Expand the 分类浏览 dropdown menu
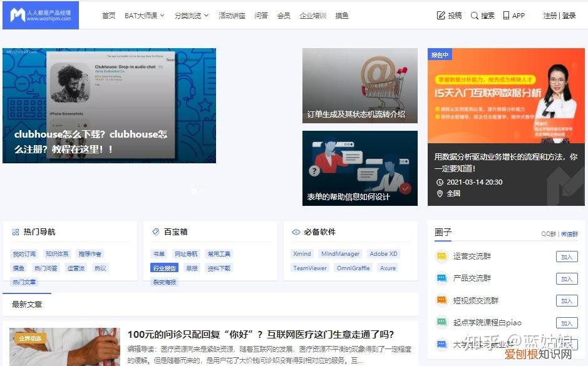This screenshot has width=588, height=366. coord(188,15)
